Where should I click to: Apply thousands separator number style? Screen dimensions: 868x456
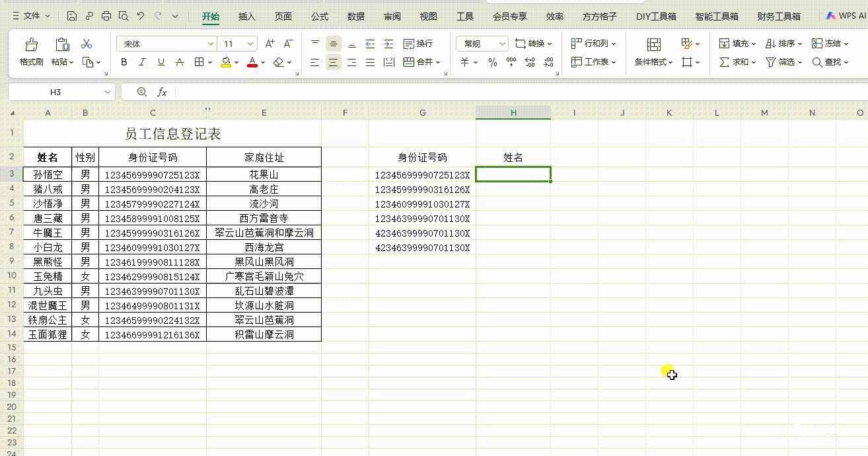511,62
